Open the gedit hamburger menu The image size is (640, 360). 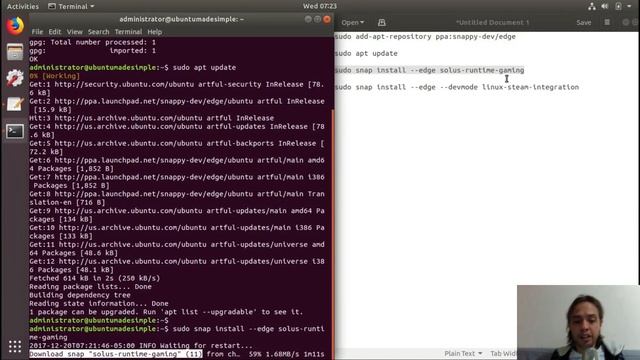click(x=607, y=22)
